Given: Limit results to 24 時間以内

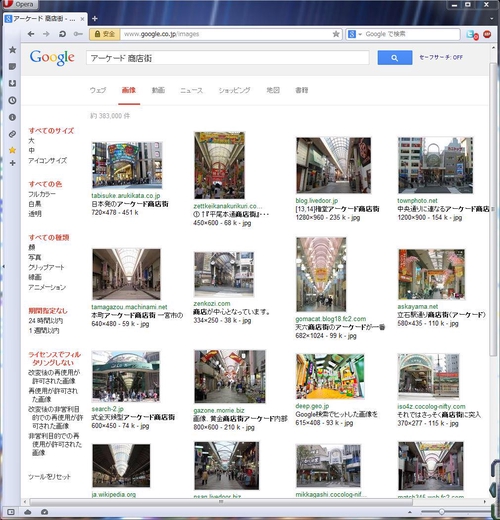Looking at the screenshot, I should (45, 321).
